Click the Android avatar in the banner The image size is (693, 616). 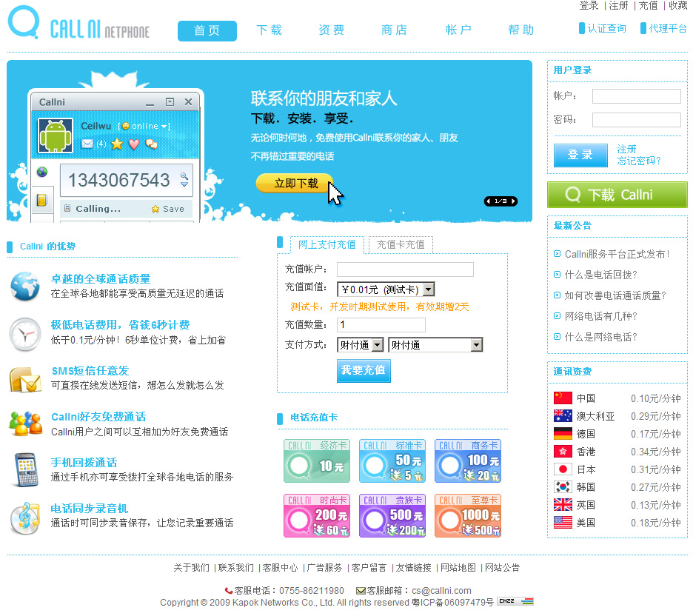pyautogui.click(x=56, y=135)
